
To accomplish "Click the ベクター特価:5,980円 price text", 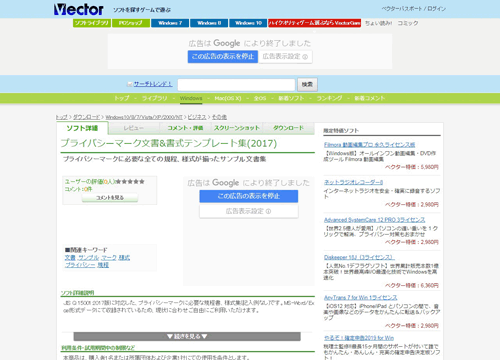I will (412, 167).
